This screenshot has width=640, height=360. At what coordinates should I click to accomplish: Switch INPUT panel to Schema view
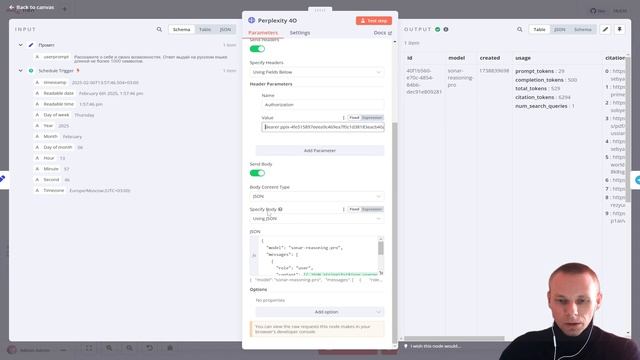tap(181, 29)
